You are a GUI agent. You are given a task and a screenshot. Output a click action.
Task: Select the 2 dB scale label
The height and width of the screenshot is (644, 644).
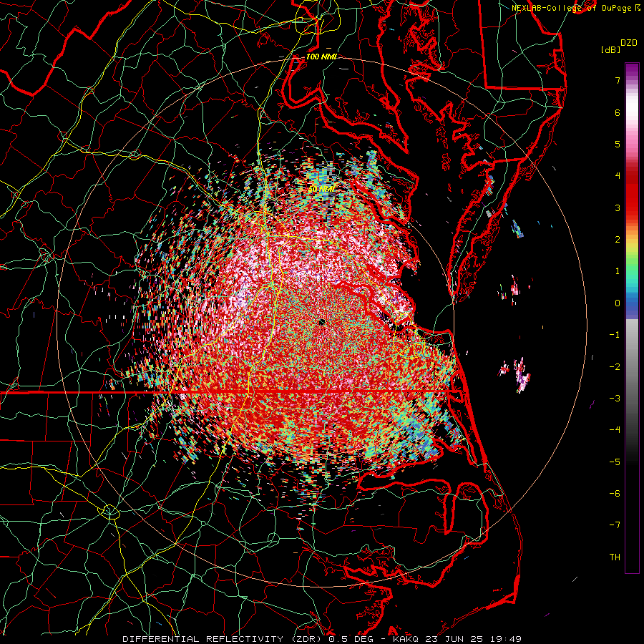pos(618,240)
